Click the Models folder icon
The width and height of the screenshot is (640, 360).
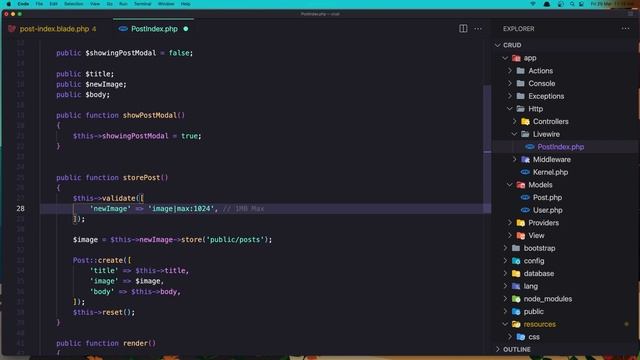(520, 185)
